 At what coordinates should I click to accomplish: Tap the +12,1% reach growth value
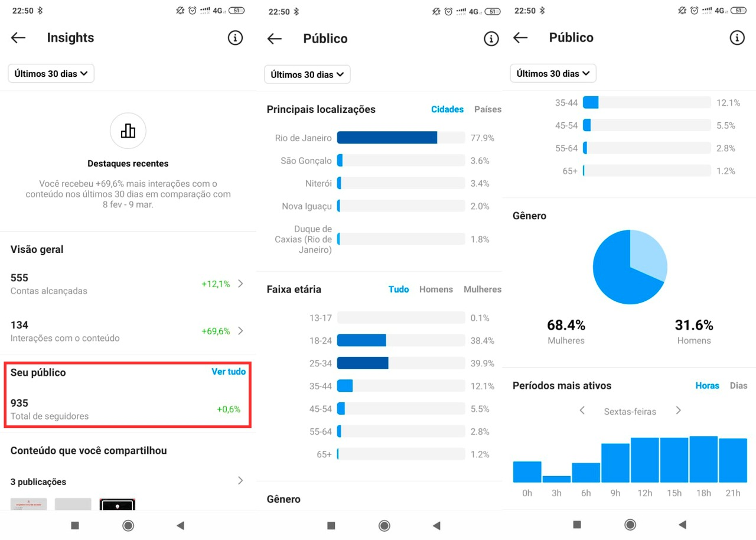pos(216,284)
